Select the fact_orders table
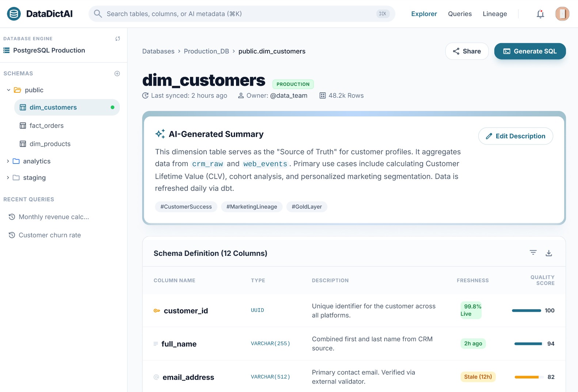Screen dimensions: 578x392 (x=46, y=126)
